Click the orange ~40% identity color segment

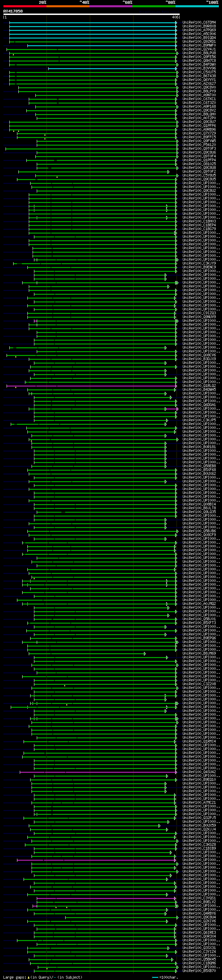[x=68, y=6]
